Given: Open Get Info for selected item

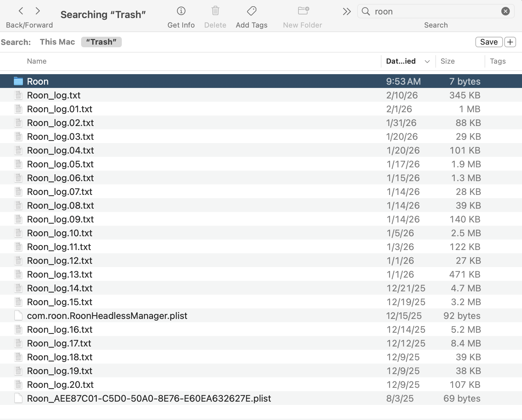Looking at the screenshot, I should pos(181,11).
